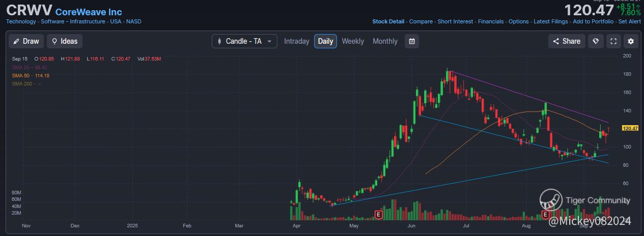This screenshot has height=236, width=644.
Task: Open the Stock Detail link
Action: coord(388,21)
